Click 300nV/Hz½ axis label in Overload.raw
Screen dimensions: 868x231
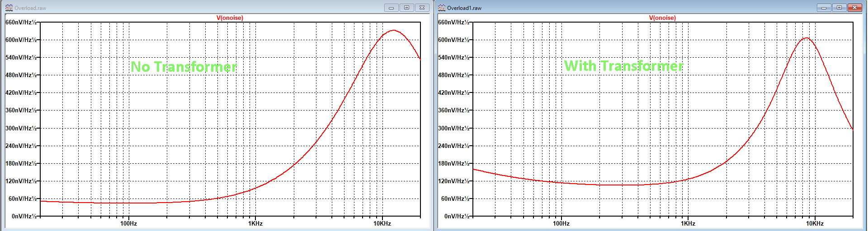pyautogui.click(x=21, y=128)
